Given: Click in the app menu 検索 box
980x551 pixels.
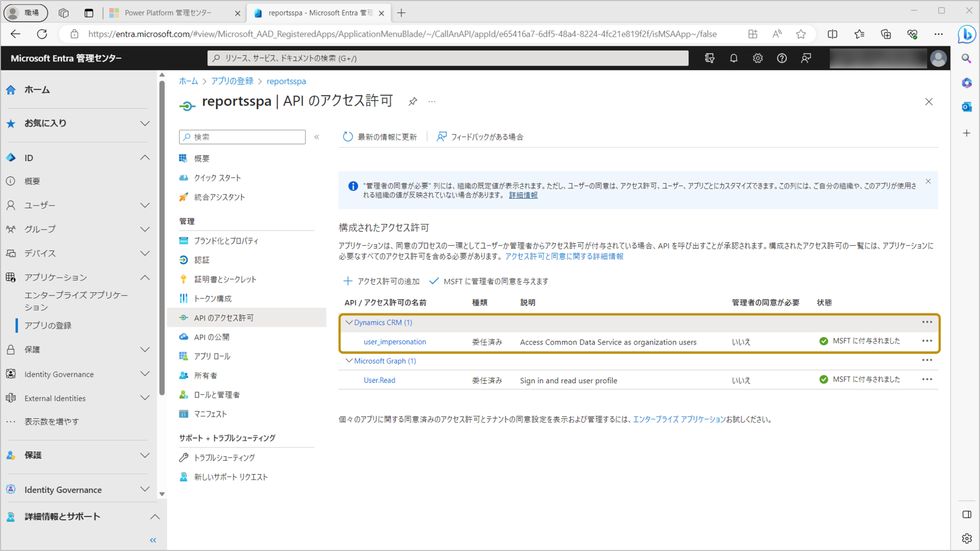Looking at the screenshot, I should coord(242,137).
